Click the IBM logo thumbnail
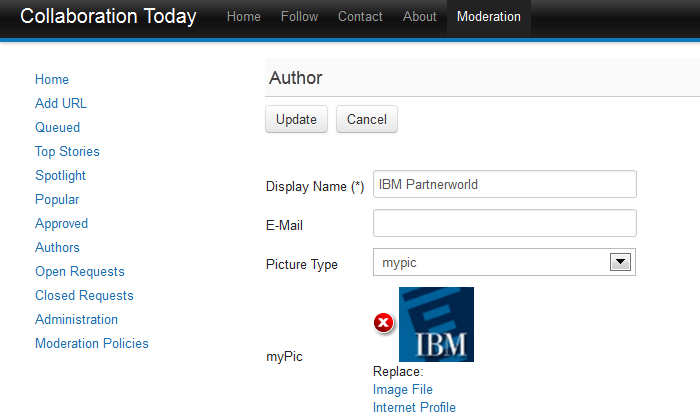The image size is (700, 420). pyautogui.click(x=436, y=324)
